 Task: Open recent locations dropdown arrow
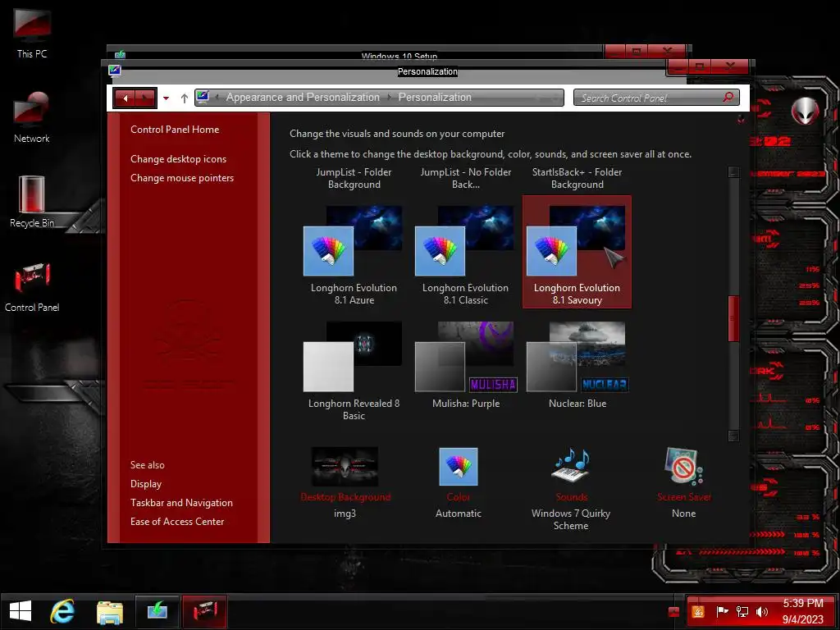(x=166, y=98)
